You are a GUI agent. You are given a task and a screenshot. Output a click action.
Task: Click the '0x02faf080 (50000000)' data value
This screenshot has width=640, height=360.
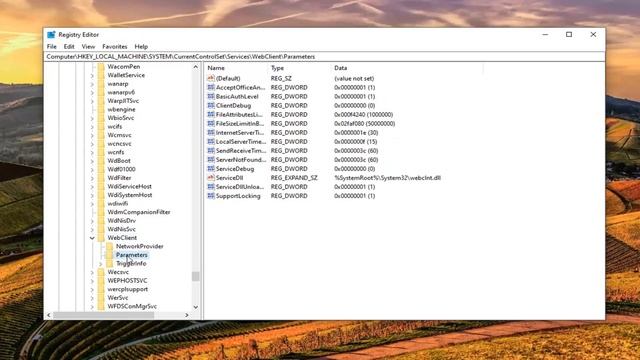tap(364, 123)
